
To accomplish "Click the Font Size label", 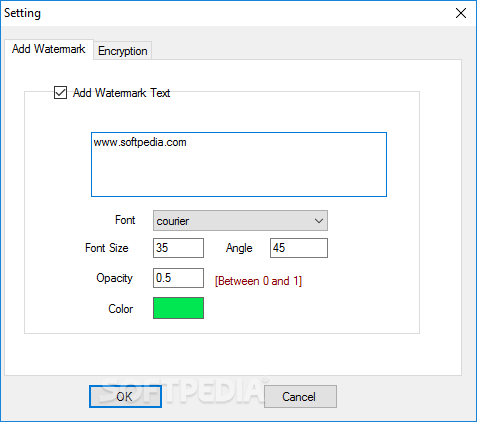I will pos(107,248).
